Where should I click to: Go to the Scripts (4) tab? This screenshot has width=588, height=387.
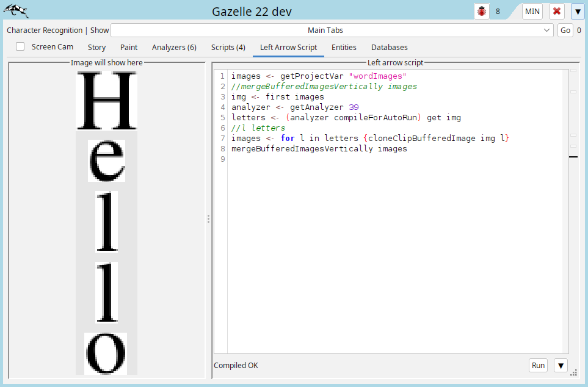point(228,47)
